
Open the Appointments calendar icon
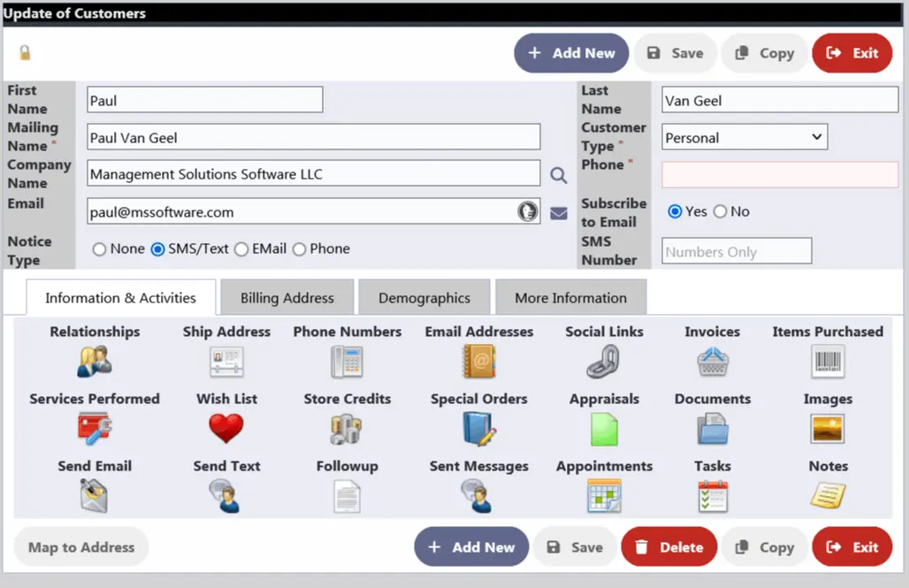(604, 496)
